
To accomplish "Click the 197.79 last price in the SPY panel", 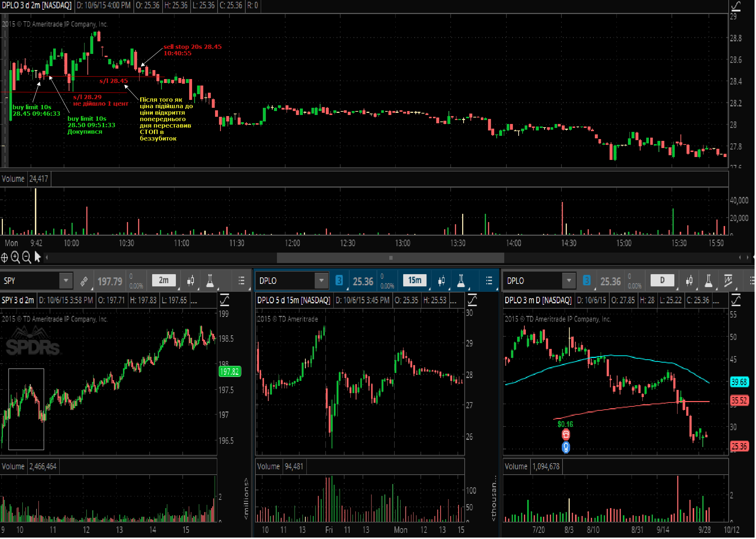I will [x=110, y=281].
